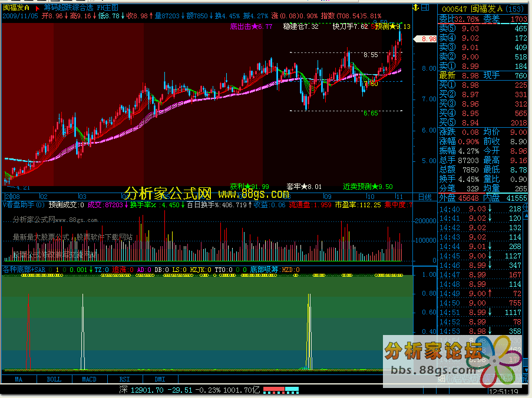The image size is (532, 398).
Task: Switch to the MACD indicator tab
Action: pos(89,379)
